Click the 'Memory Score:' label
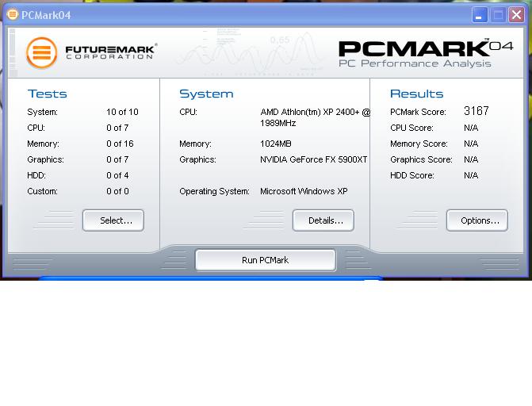532x406 pixels. point(419,144)
